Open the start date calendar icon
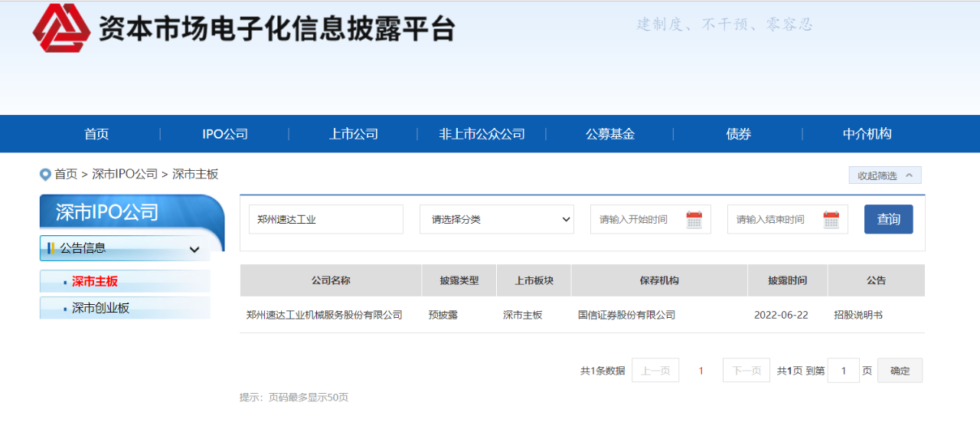 click(694, 220)
